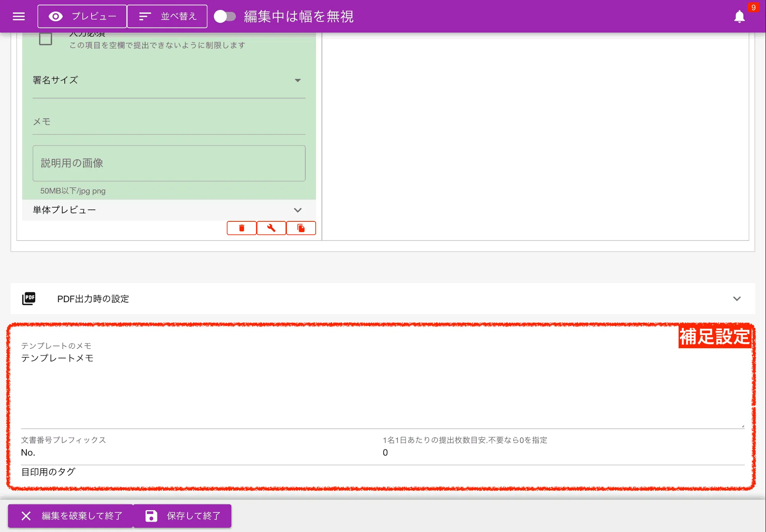Screen dimensions: 766x532
Task: Open the hamburger navigation menu
Action: click(x=18, y=16)
